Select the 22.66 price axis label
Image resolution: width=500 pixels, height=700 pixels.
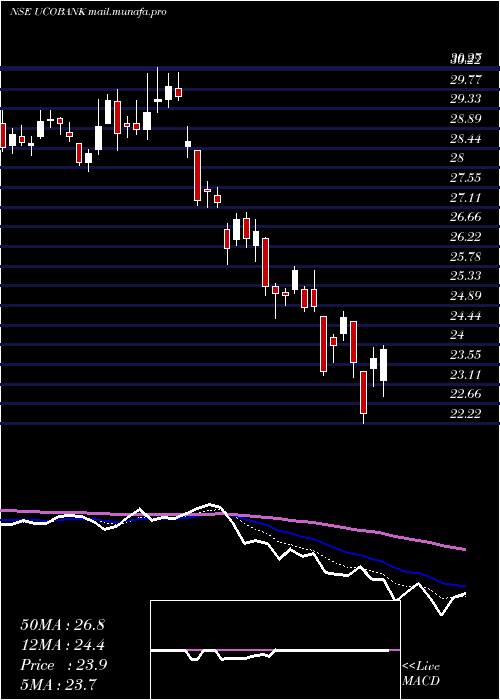[x=466, y=394]
